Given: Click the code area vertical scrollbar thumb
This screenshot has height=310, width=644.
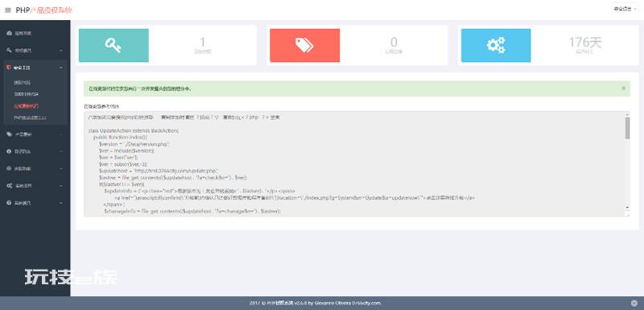Looking at the screenshot, I should click(x=627, y=128).
